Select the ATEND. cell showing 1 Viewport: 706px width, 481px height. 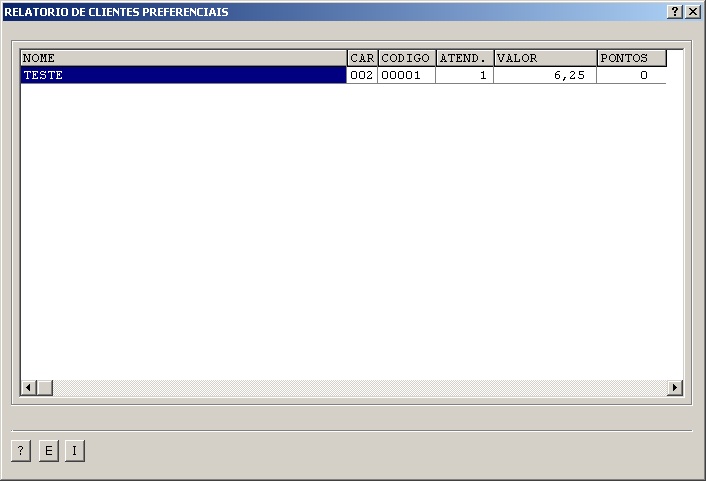click(x=465, y=75)
